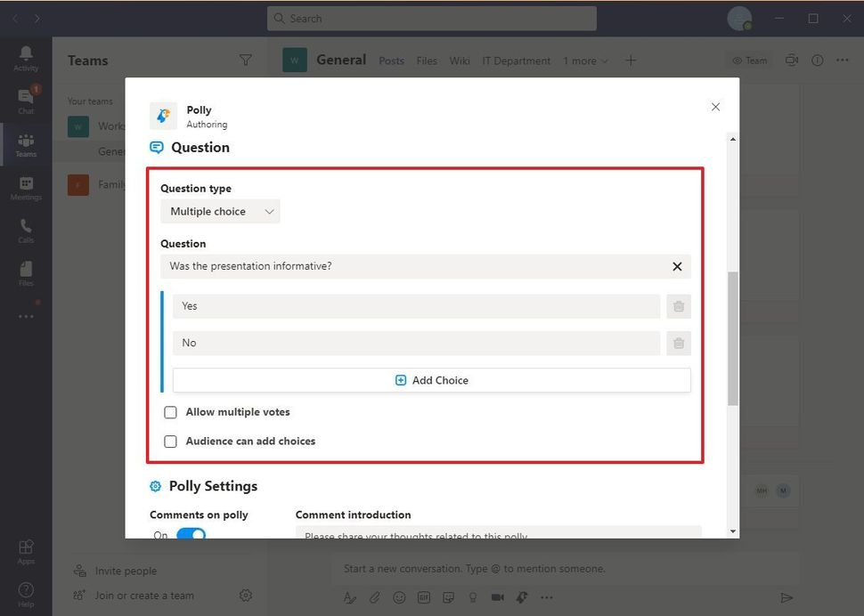Open the sticker picker
This screenshot has width=864, height=616.
448,597
